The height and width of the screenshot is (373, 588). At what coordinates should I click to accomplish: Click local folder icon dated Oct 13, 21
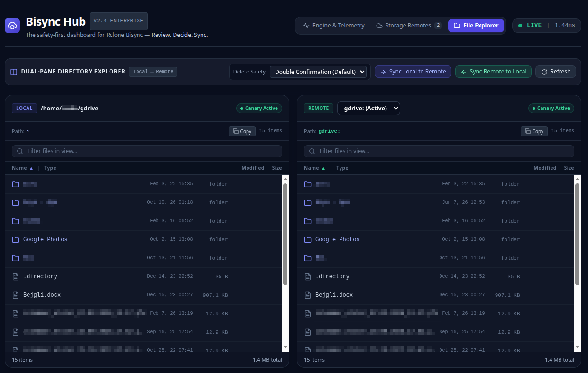(x=16, y=258)
